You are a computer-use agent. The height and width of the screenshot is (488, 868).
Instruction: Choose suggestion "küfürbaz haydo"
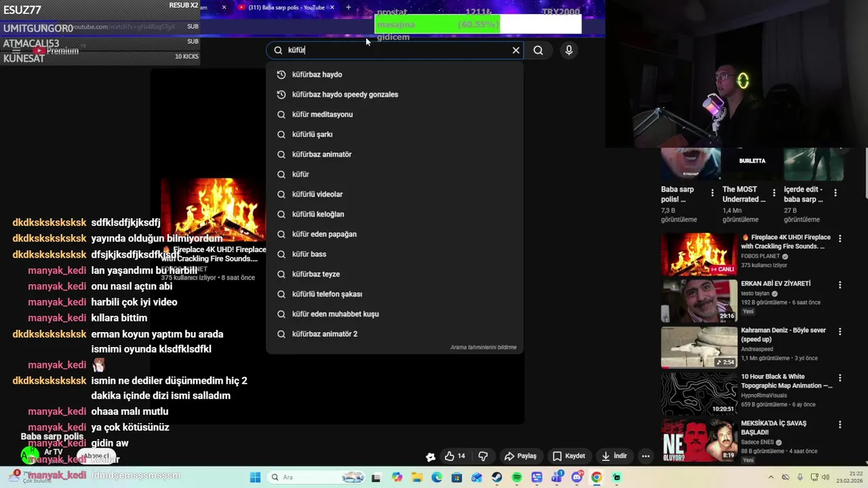pyautogui.click(x=395, y=75)
